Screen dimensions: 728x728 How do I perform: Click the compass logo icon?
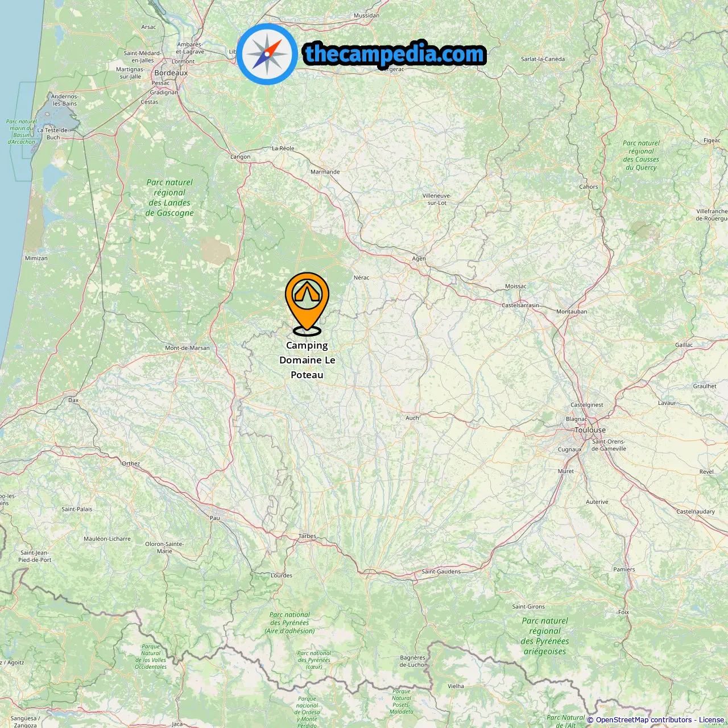coord(267,54)
